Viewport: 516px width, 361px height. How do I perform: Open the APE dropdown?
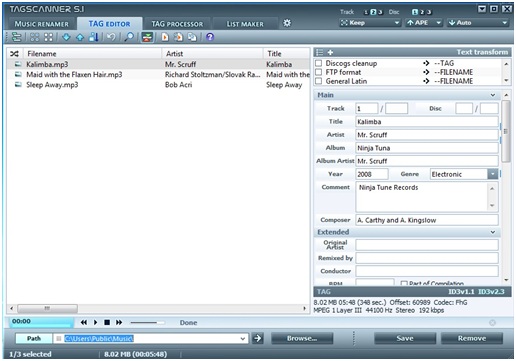pyautogui.click(x=424, y=23)
